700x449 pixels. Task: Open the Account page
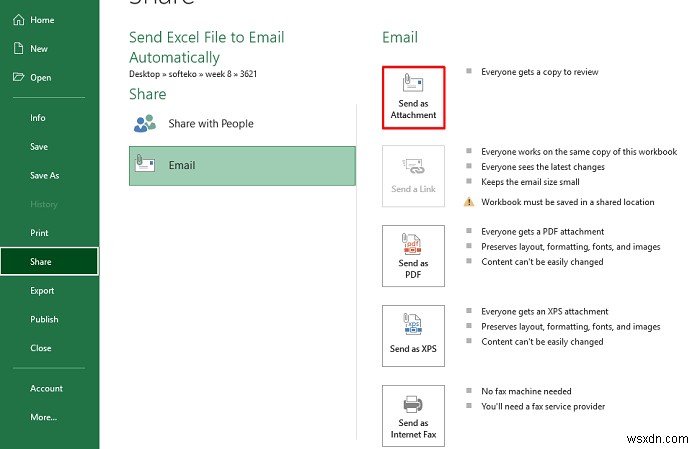click(46, 389)
